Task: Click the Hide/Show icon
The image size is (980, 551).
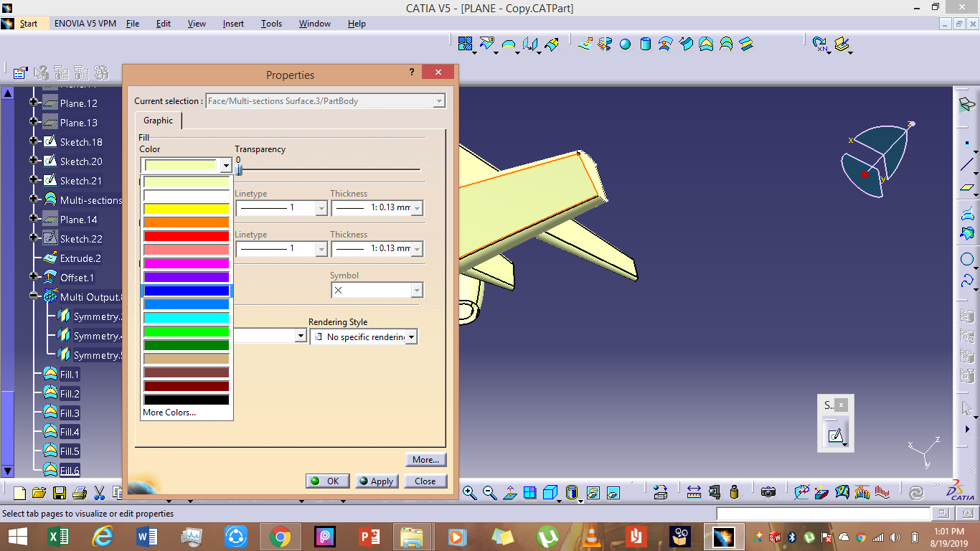Action: [x=593, y=492]
